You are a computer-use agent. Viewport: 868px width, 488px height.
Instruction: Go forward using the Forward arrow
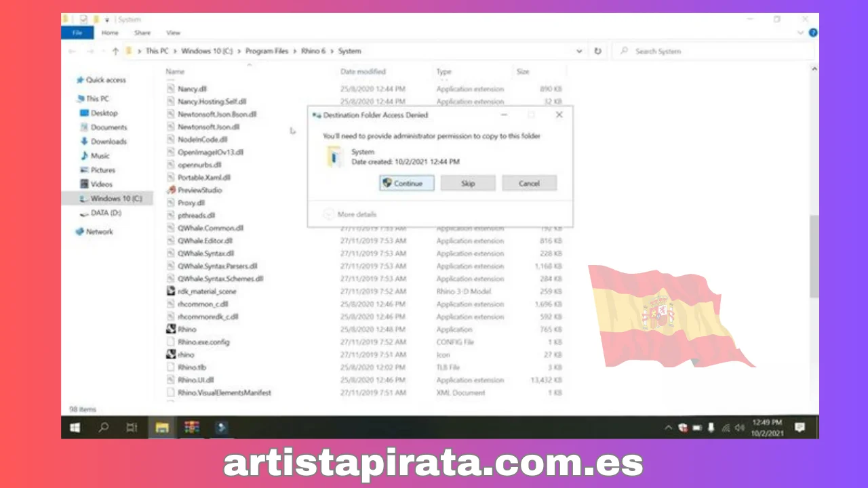[90, 52]
